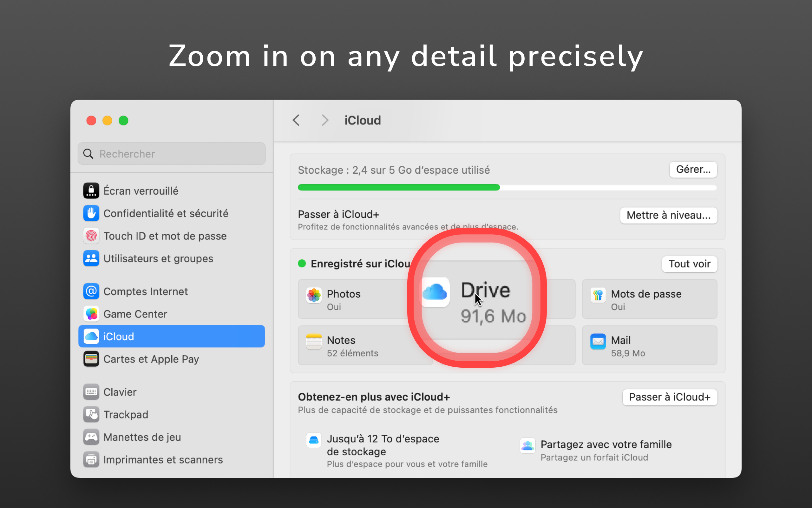Select Utilisateurs et groupes in sidebar
This screenshot has height=508, width=812.
[x=172, y=258]
